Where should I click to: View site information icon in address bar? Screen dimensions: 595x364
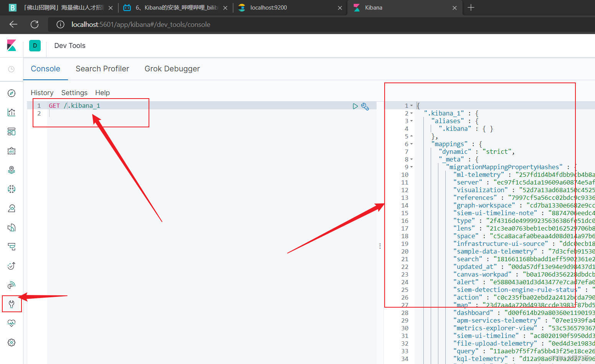click(60, 25)
